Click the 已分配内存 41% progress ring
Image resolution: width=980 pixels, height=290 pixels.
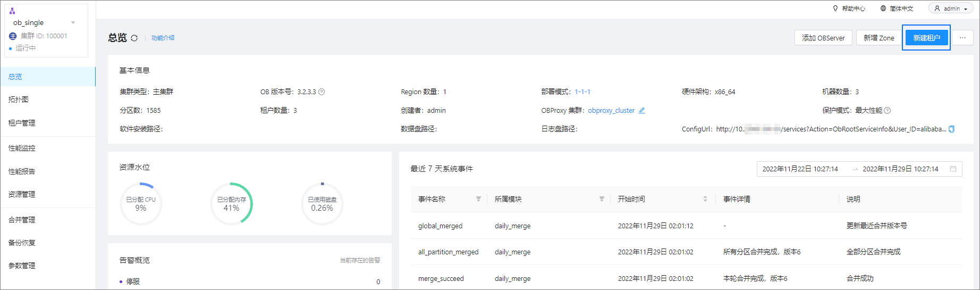coord(232,204)
